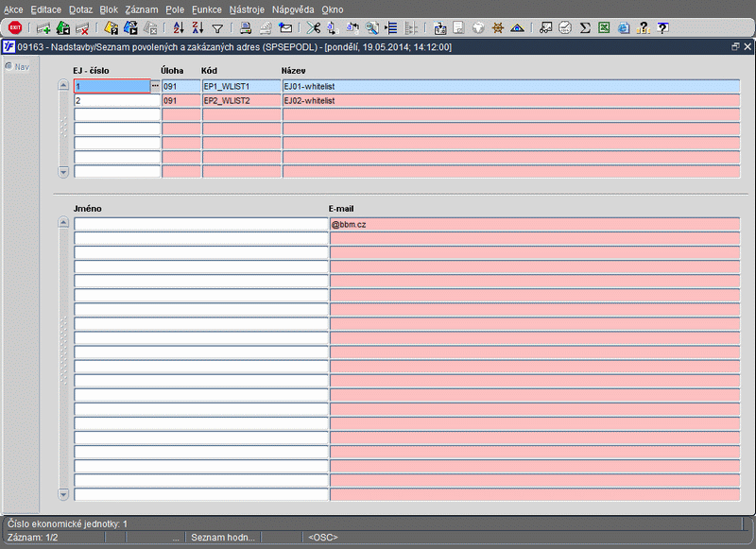
Task: Select EJ číslo field with value 1
Action: click(x=112, y=86)
